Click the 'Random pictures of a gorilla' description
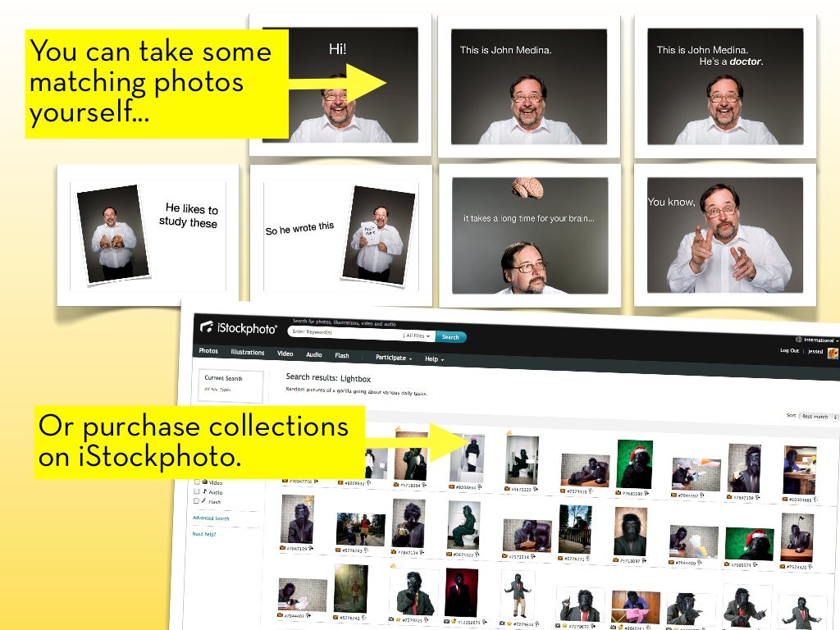The height and width of the screenshot is (630, 840). tap(356, 390)
